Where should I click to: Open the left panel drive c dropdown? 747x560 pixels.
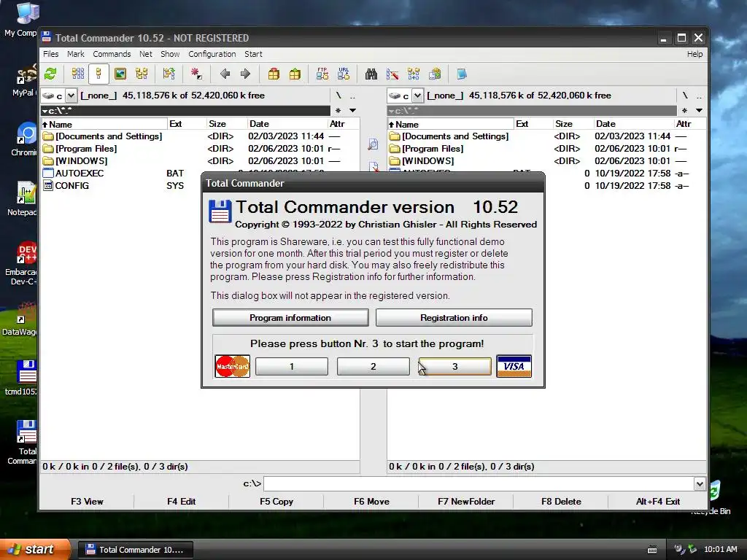[x=71, y=96]
